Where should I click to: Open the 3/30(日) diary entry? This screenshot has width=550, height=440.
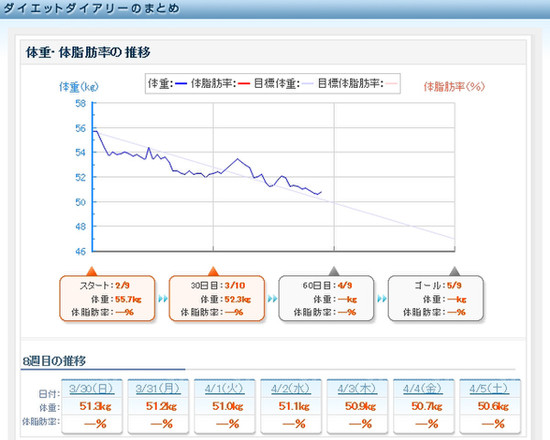[91, 388]
